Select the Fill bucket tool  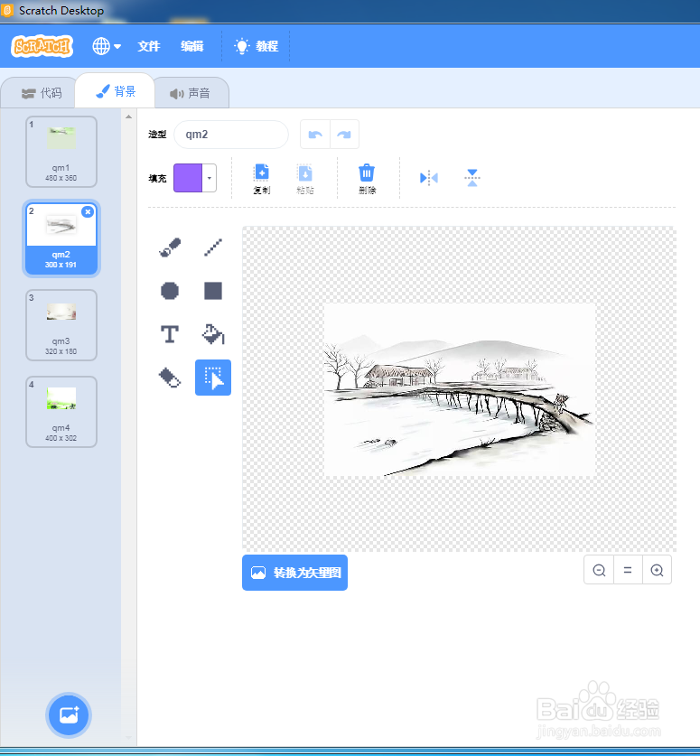[x=212, y=334]
